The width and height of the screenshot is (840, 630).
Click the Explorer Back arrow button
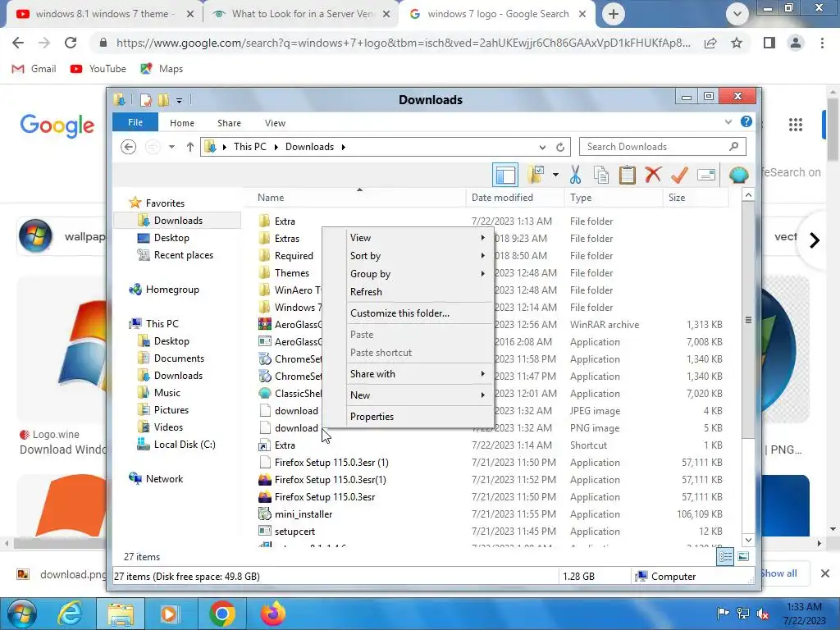click(128, 147)
